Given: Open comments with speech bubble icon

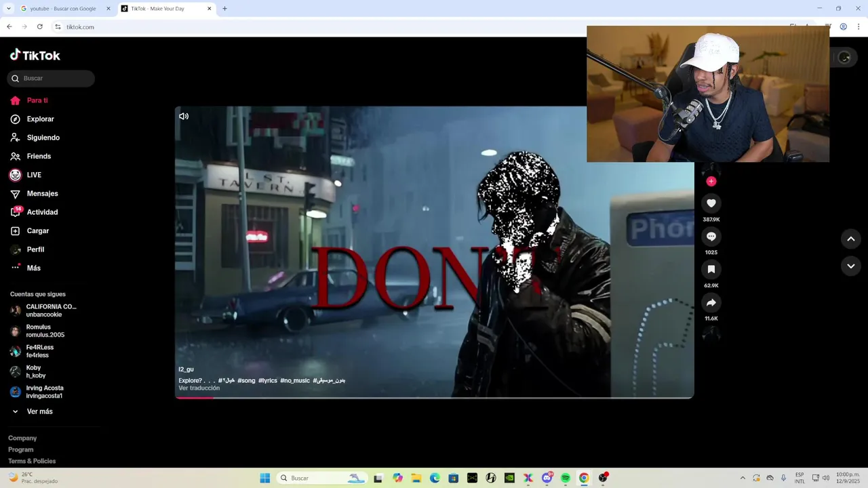Looking at the screenshot, I should tap(711, 237).
